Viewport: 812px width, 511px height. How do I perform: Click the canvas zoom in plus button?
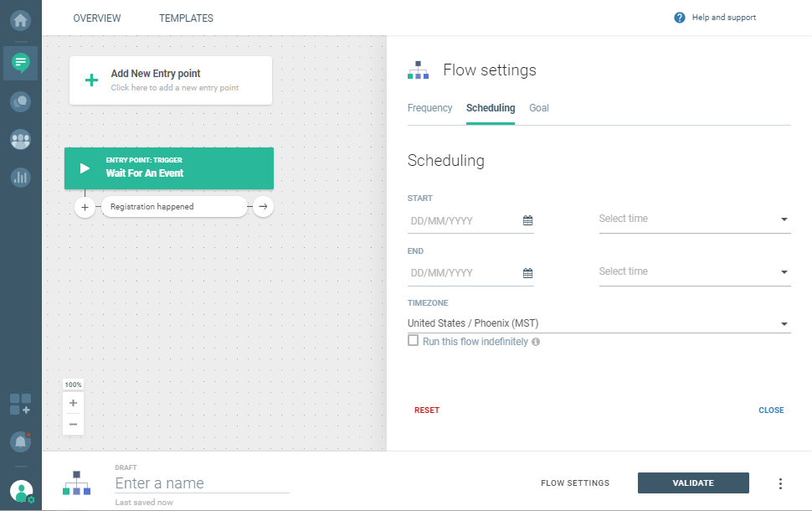74,403
